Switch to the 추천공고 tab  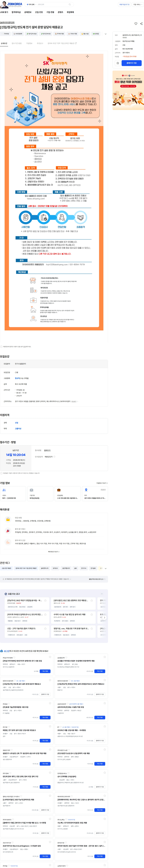pos(40,43)
